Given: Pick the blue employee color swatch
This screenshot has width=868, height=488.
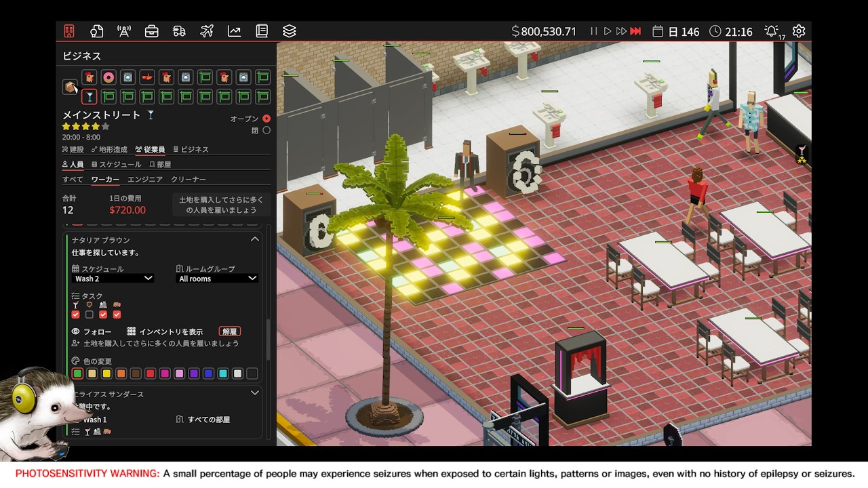Looking at the screenshot, I should 208,373.
